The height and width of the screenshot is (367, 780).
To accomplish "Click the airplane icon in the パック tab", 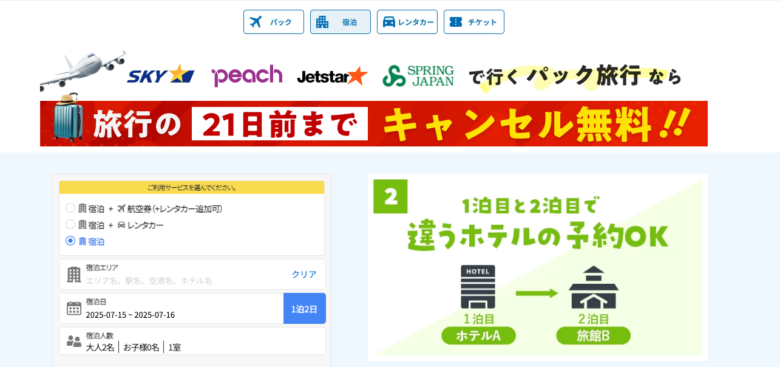I will point(256,22).
